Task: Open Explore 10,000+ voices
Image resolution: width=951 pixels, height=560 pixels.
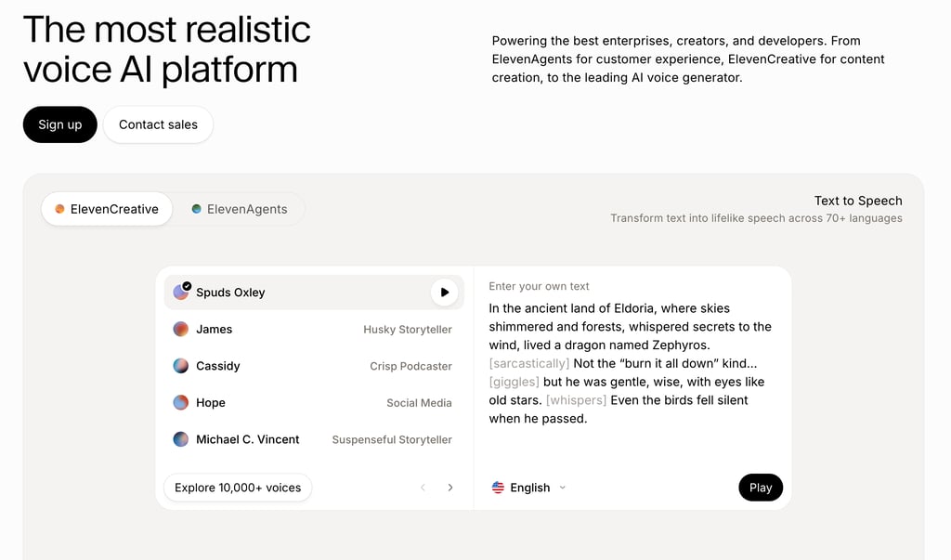Action: point(238,488)
